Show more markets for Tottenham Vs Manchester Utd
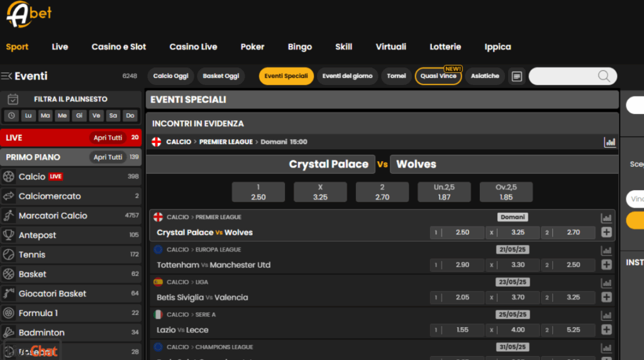Image resolution: width=644 pixels, height=360 pixels. (607, 265)
